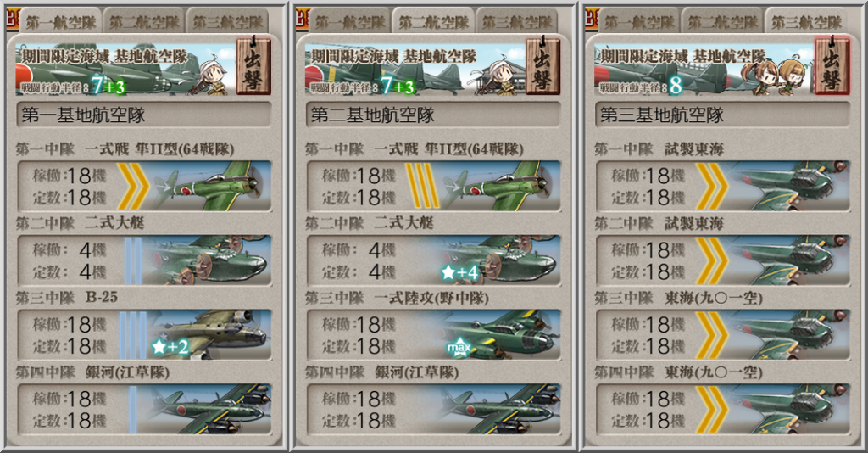The image size is (868, 453).
Task: Select 銀河(江草隊) plane in 第二基地航空隊 panel
Action: 433,409
